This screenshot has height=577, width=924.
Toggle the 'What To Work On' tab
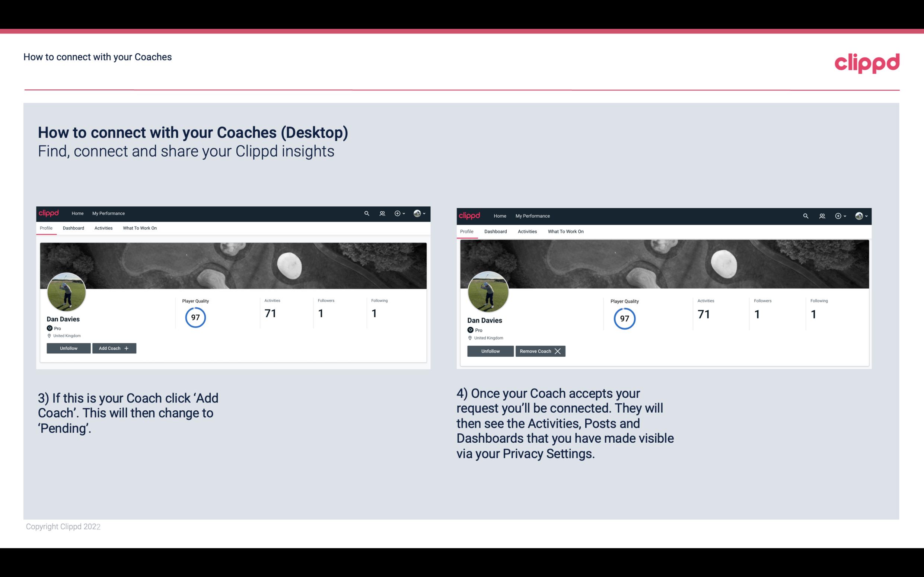(x=138, y=228)
